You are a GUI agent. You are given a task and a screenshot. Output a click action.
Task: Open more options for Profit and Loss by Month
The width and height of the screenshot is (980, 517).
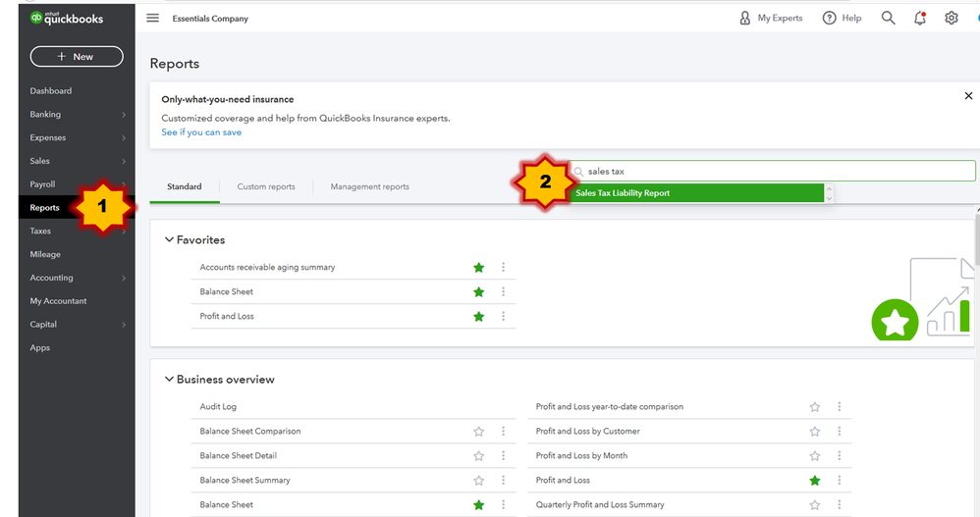pos(839,455)
